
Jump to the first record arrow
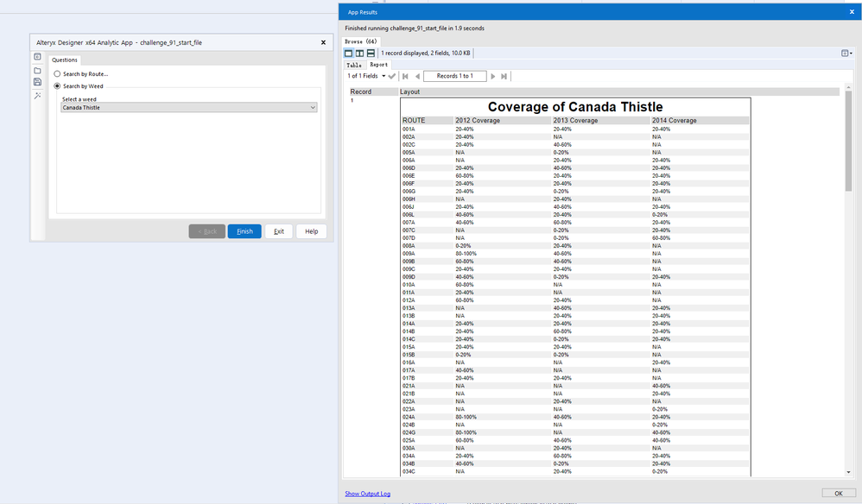405,77
